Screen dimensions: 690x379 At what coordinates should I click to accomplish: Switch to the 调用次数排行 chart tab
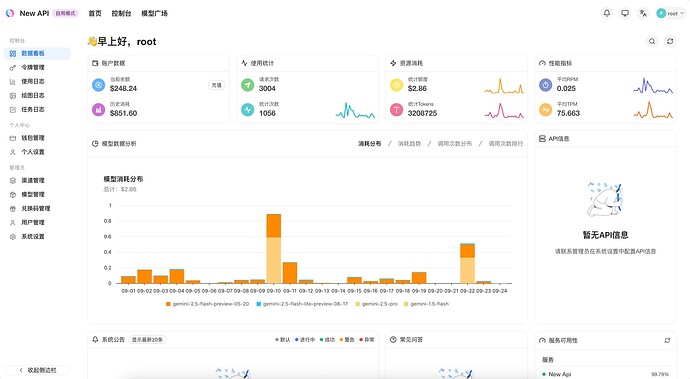pyautogui.click(x=506, y=144)
